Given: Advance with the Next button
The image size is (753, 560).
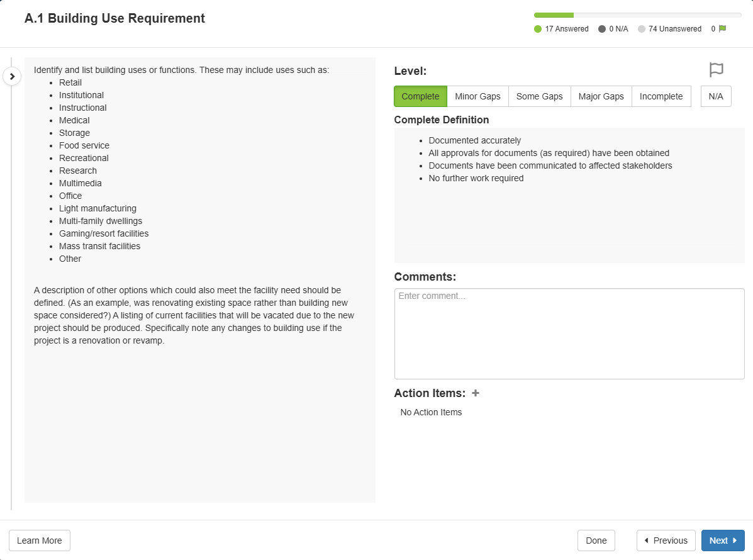Looking at the screenshot, I should pyautogui.click(x=722, y=540).
